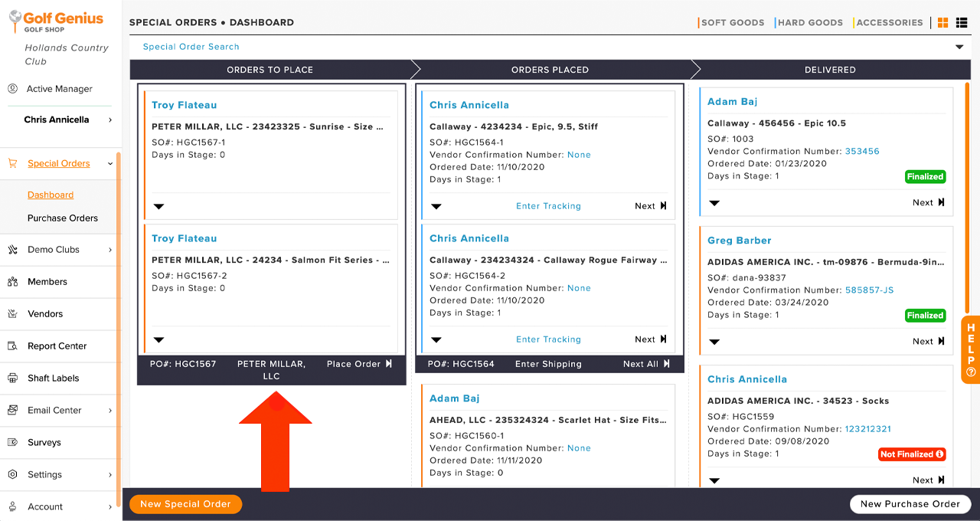Expand details for order HGC1567-2
The image size is (980, 521).
(159, 339)
